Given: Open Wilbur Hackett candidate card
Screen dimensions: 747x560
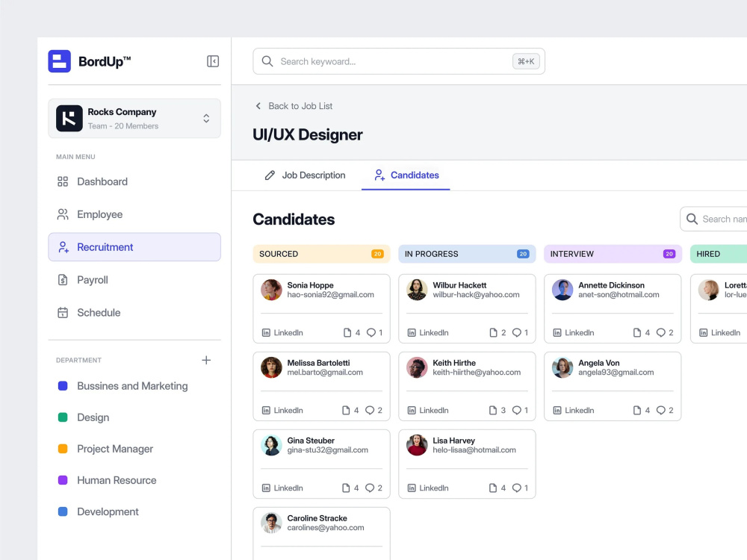Looking at the screenshot, I should [468, 308].
